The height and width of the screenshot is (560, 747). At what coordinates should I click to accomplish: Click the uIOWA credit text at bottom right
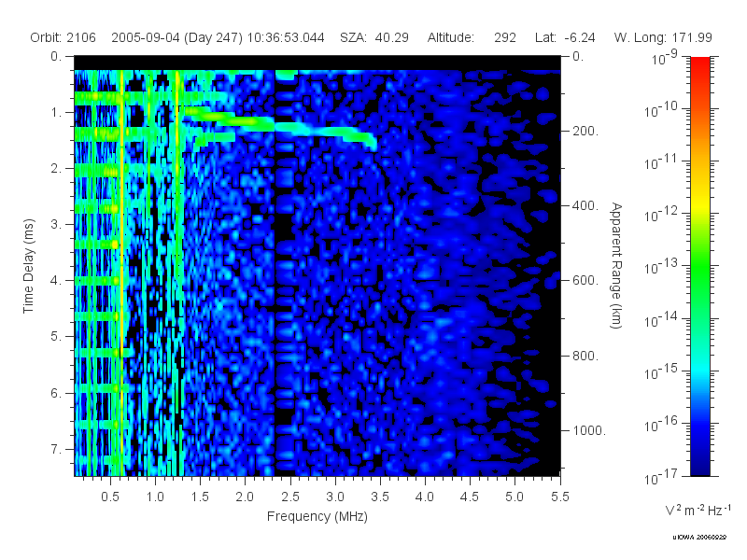(699, 538)
